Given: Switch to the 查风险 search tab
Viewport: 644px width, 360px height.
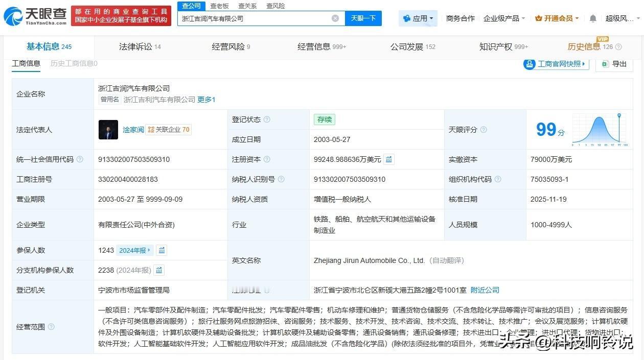Looking at the screenshot, I should [275, 6].
